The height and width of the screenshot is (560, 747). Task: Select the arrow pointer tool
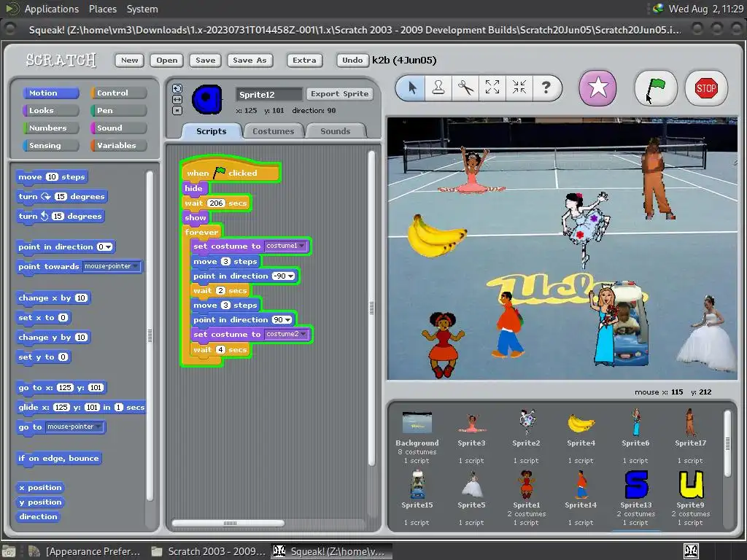pos(411,87)
